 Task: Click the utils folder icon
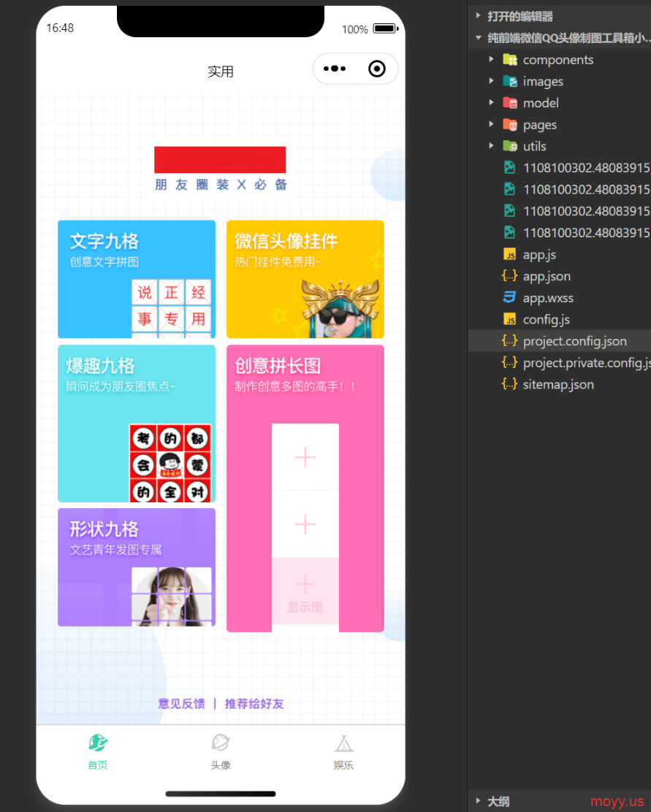pyautogui.click(x=509, y=146)
